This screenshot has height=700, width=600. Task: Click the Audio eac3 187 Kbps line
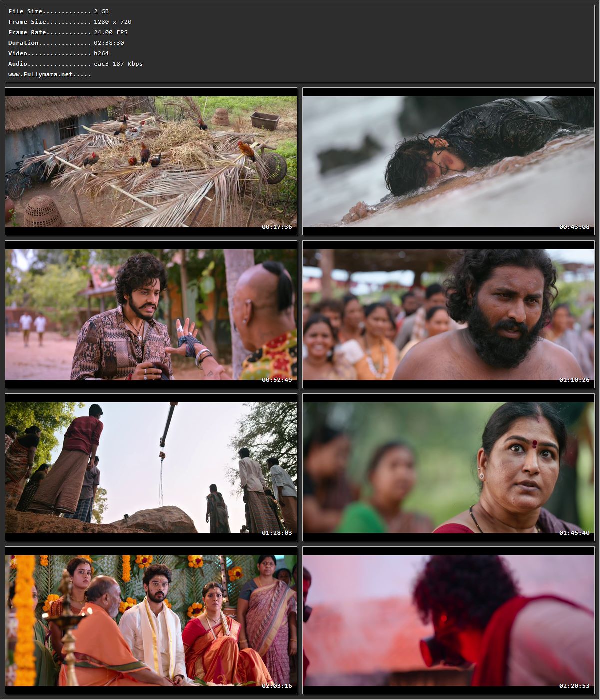pyautogui.click(x=75, y=64)
